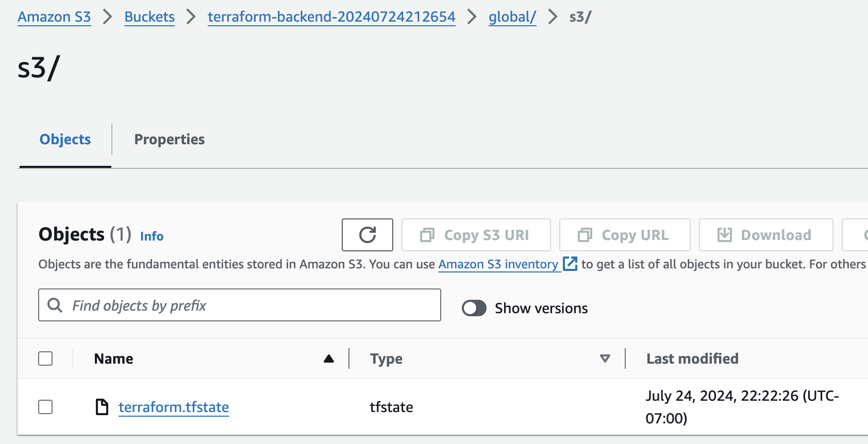Screen dimensions: 868x444
Task: Sort by Type using descending arrow
Action: coord(605,358)
